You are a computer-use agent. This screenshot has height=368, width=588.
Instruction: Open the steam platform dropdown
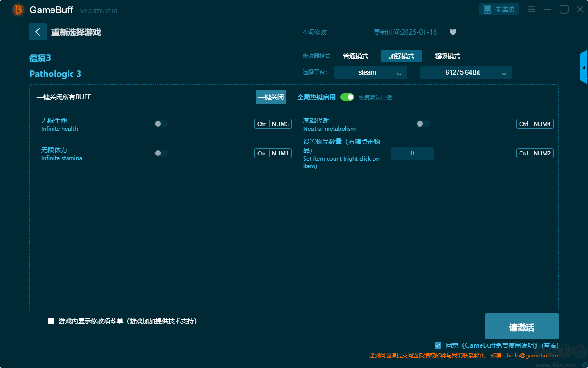pyautogui.click(x=370, y=72)
